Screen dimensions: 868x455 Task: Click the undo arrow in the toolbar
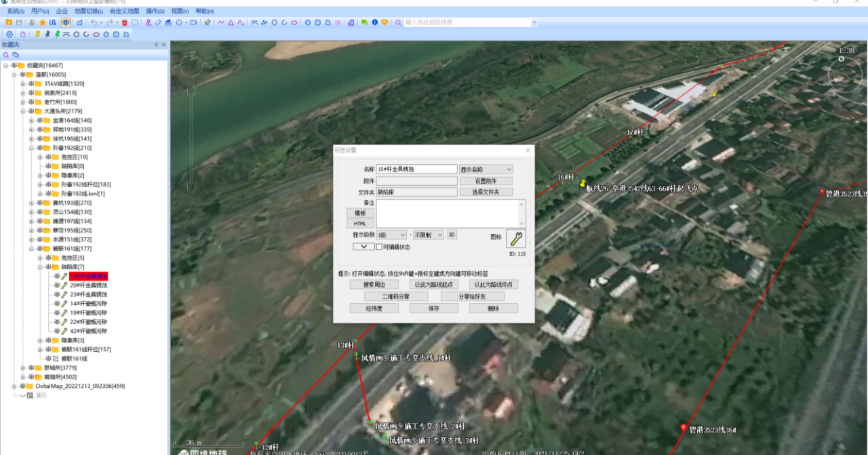coord(94,22)
